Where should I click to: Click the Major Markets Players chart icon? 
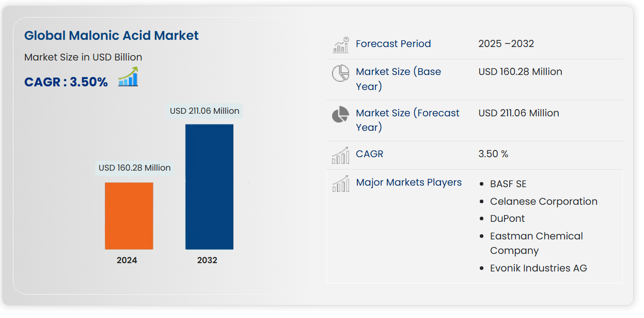pos(340,184)
